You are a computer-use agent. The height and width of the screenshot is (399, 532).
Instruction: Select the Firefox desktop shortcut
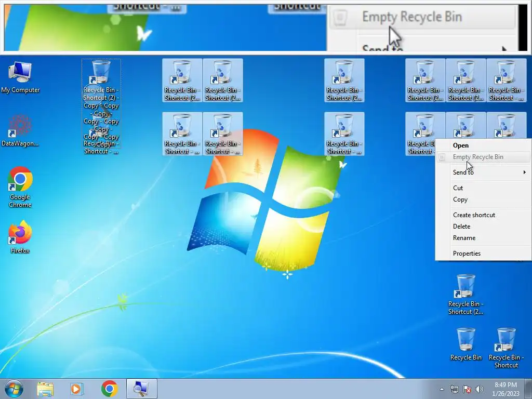pos(20,237)
